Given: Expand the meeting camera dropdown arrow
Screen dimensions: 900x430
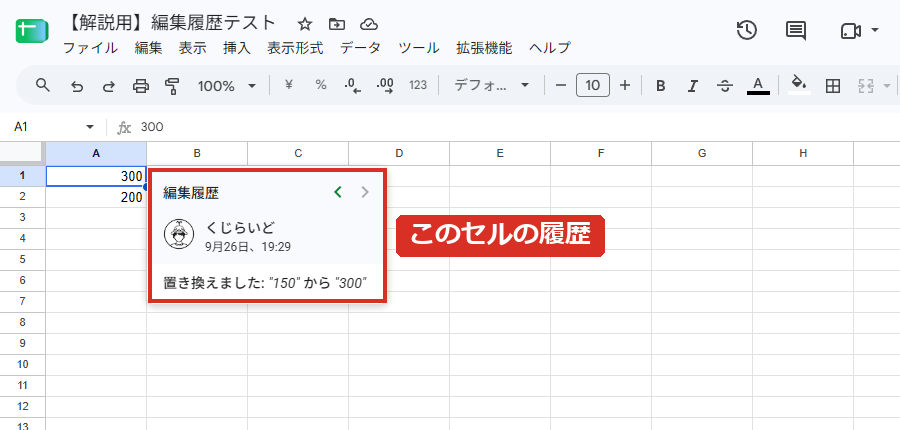Looking at the screenshot, I should pyautogui.click(x=875, y=30).
